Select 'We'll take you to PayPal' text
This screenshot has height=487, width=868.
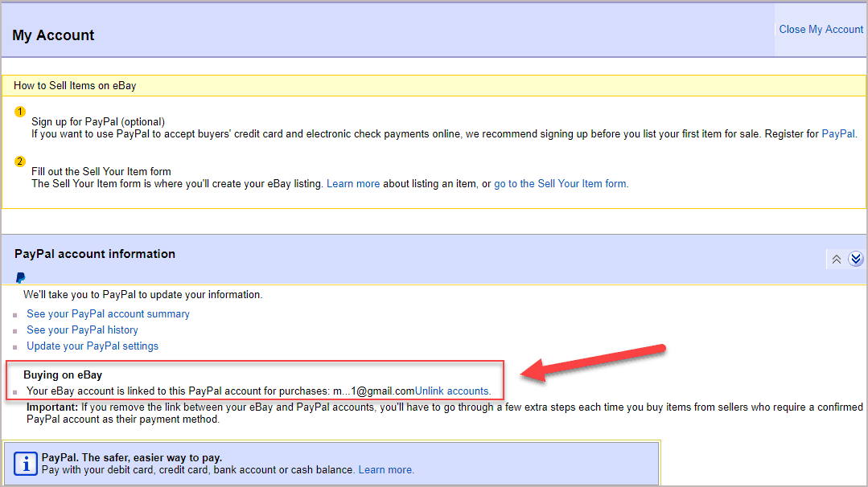[x=143, y=295]
